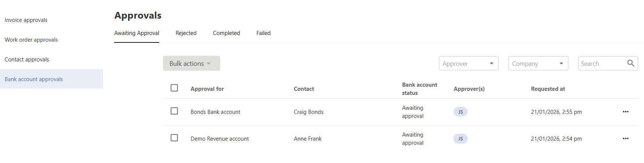Select Bank account approvals in sidebar
644x163 pixels.
[34, 79]
